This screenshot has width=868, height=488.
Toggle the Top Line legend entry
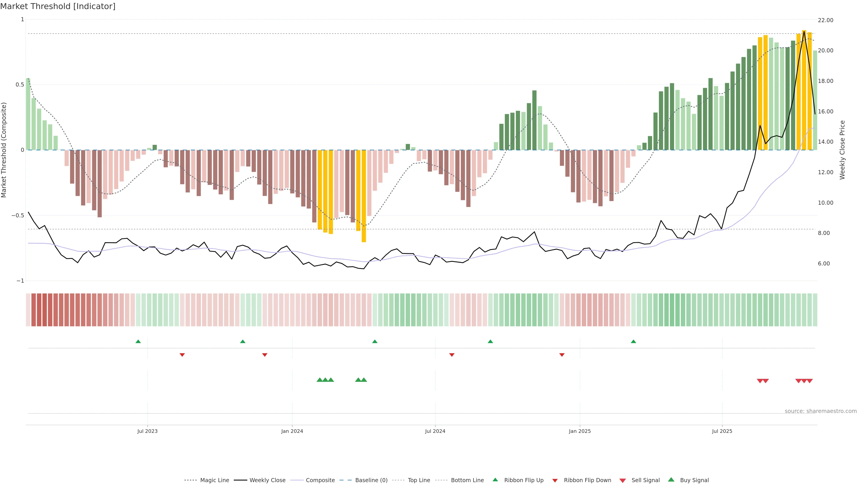pos(419,480)
